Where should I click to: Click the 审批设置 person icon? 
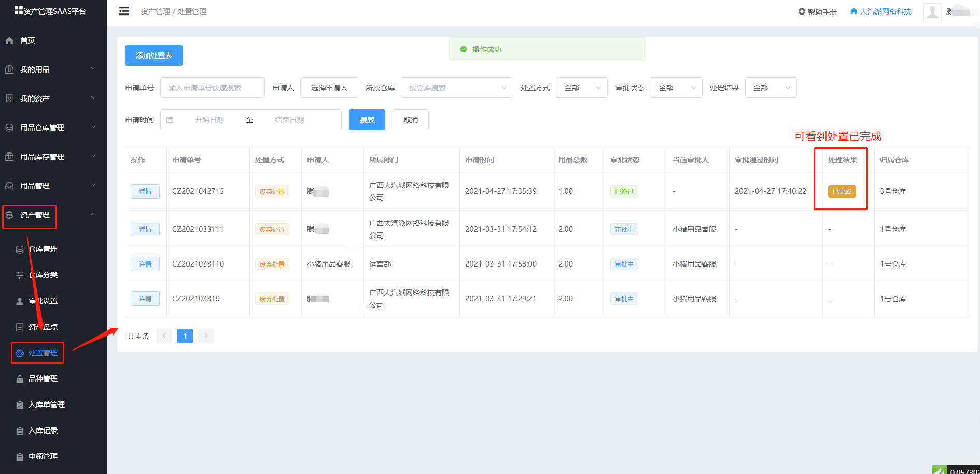click(x=20, y=301)
